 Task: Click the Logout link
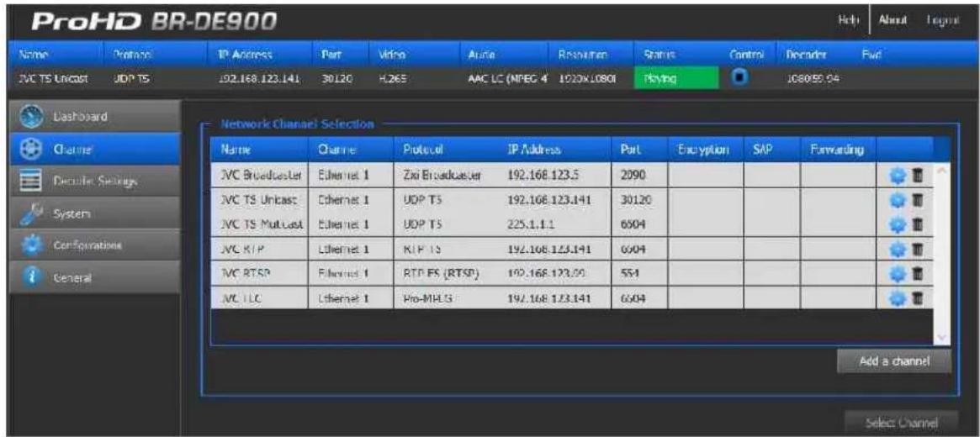click(942, 21)
